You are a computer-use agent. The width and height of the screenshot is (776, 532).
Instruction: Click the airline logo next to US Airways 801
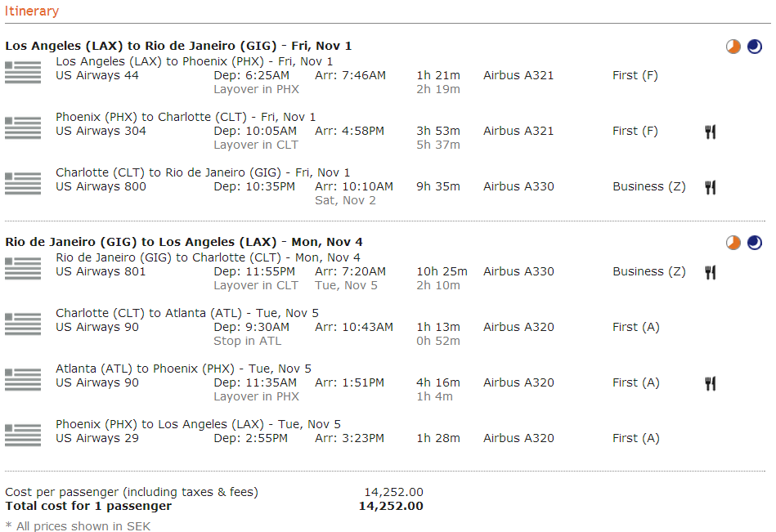coord(23,268)
